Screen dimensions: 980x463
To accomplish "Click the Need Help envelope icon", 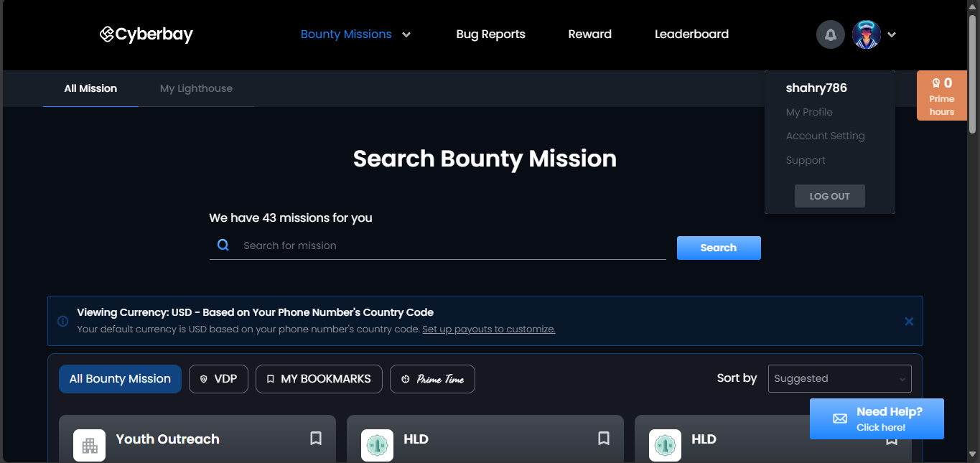I will (x=840, y=418).
